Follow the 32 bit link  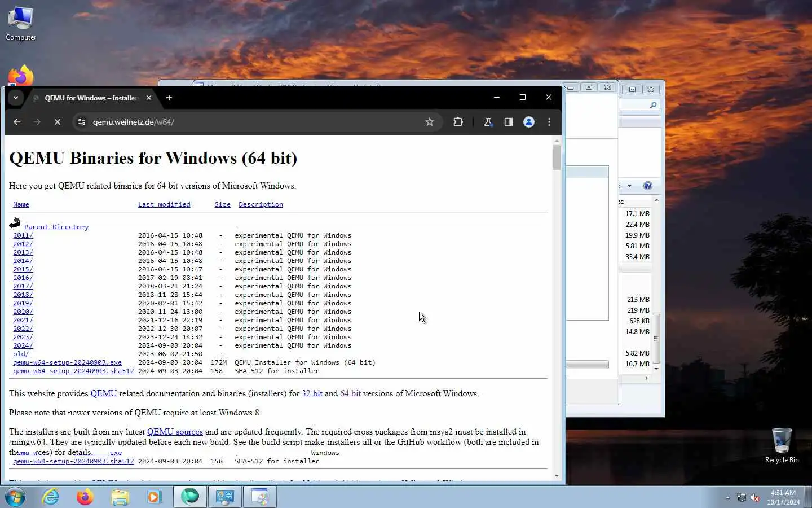[x=312, y=393]
